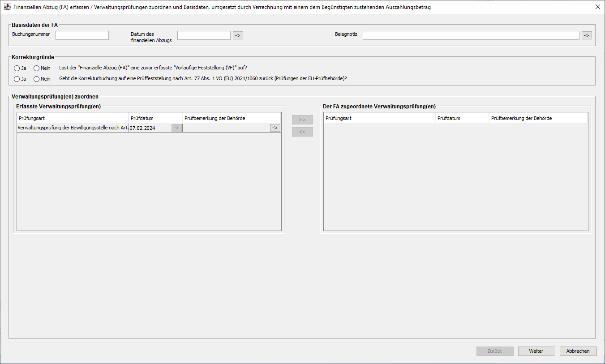Viewport: 605px width, 364px height.
Task: Click Prüfdatum column header in Erfasste Verwaltungsprüfung(en)
Action: pyautogui.click(x=155, y=118)
